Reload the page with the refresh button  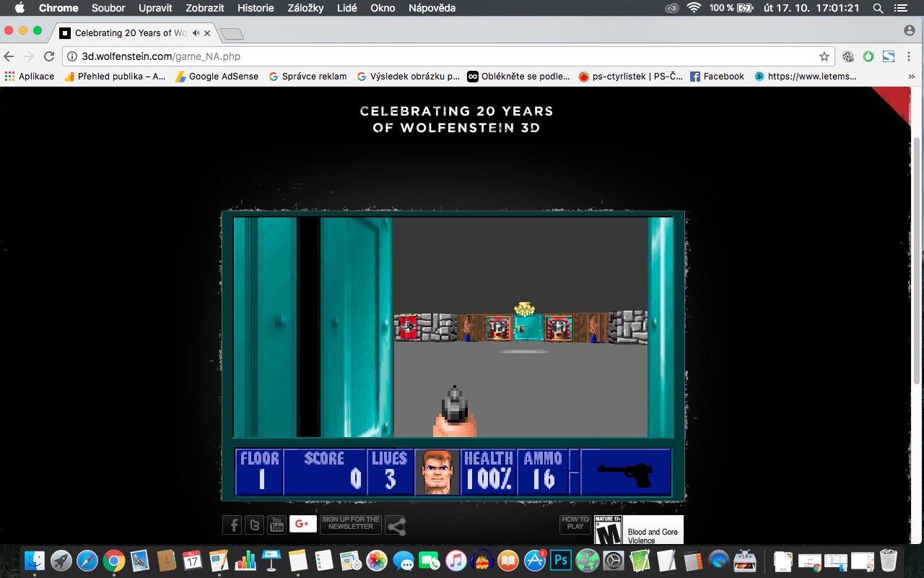click(49, 56)
